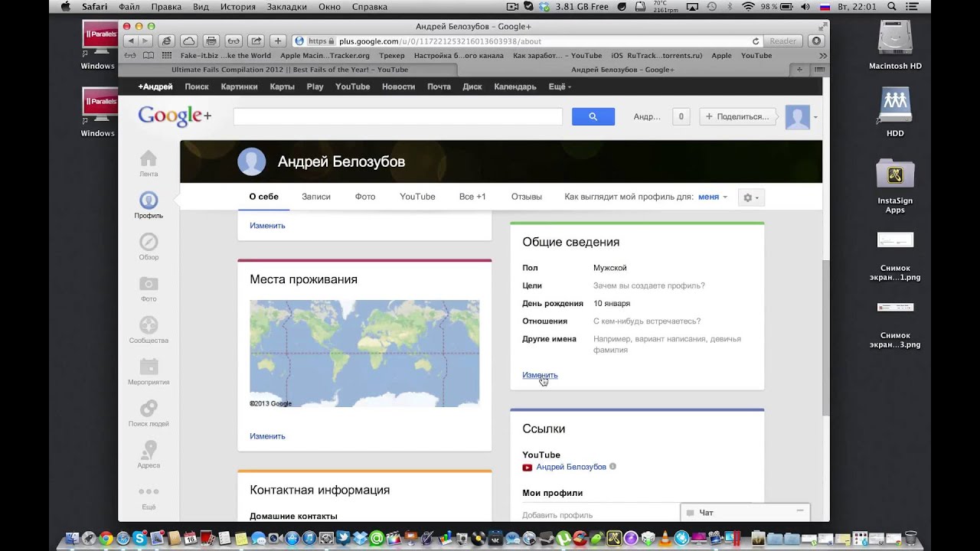The image size is (980, 551).
Task: Open the Все +1 profile tab
Action: pos(472,197)
